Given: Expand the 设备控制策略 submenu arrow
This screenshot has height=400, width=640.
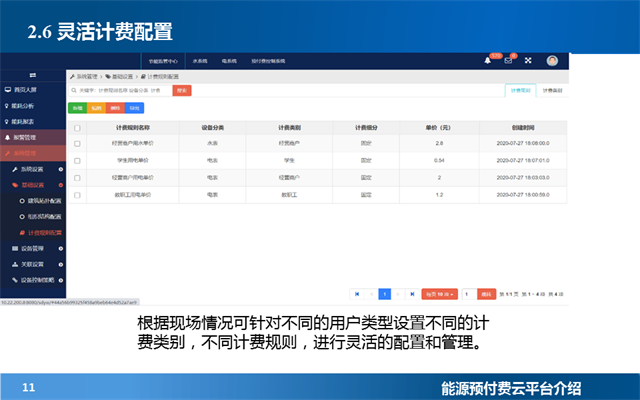Looking at the screenshot, I should click(x=60, y=280).
